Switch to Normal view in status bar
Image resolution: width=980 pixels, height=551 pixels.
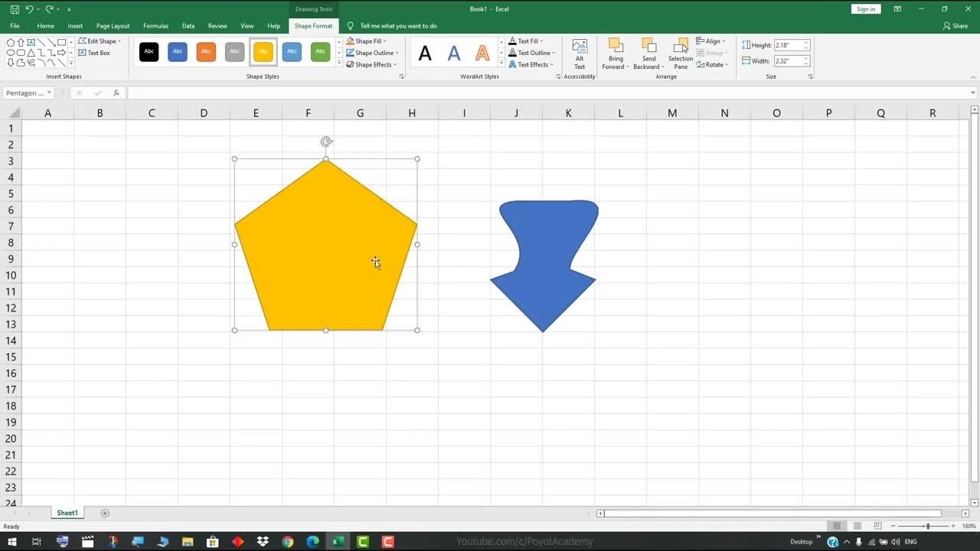click(837, 527)
